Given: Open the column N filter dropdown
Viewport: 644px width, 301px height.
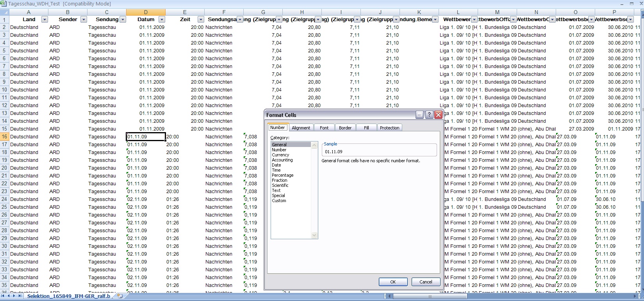Looking at the screenshot, I should pos(552,19).
